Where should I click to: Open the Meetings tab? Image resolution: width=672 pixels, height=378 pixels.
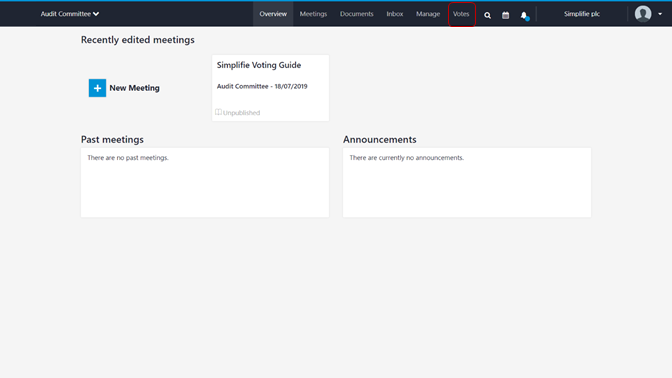pos(313,14)
